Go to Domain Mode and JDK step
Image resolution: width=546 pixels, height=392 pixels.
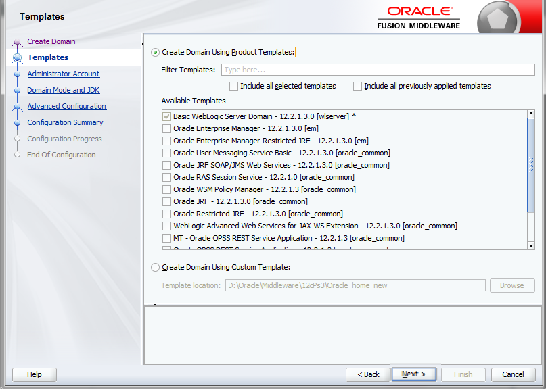pos(64,90)
